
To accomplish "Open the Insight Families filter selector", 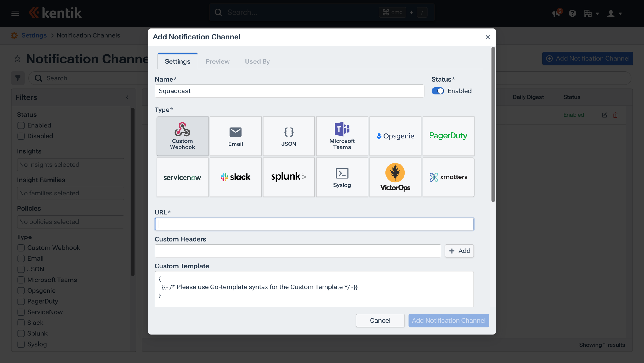I will pyautogui.click(x=70, y=193).
